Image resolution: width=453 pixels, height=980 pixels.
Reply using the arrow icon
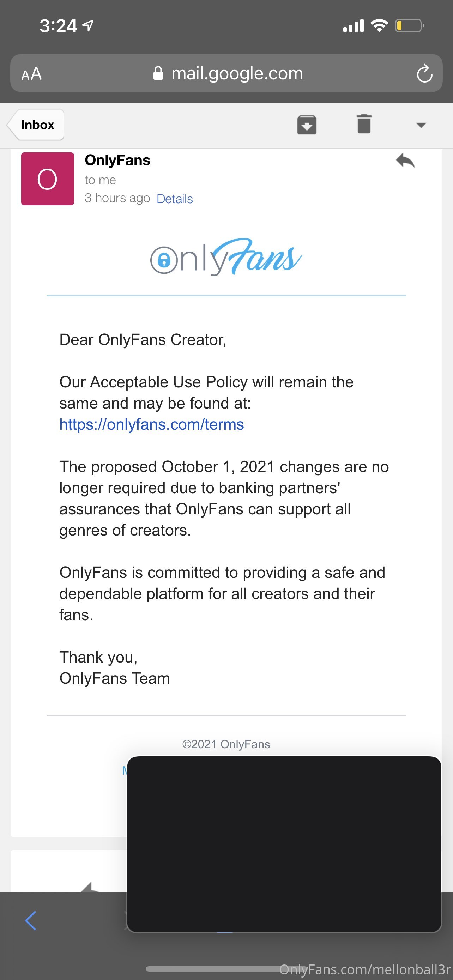point(405,161)
